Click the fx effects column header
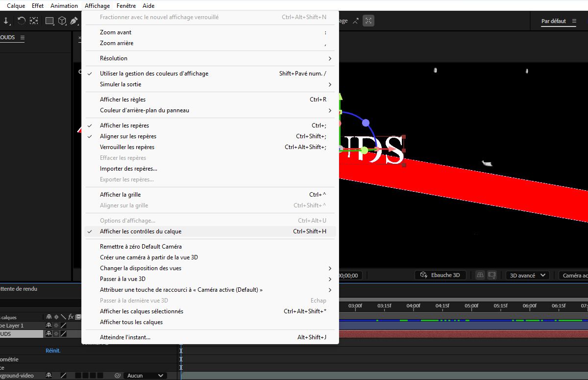Image resolution: width=588 pixels, height=380 pixels. pyautogui.click(x=71, y=317)
